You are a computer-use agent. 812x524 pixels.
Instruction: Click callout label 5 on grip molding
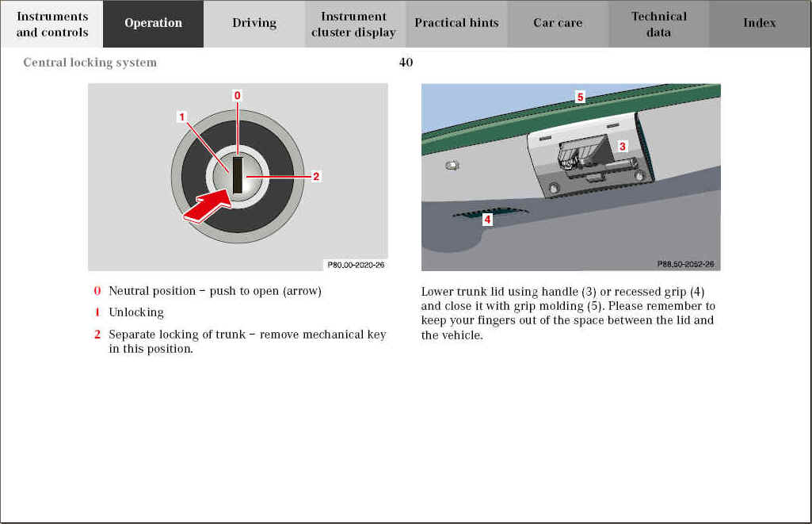click(580, 97)
